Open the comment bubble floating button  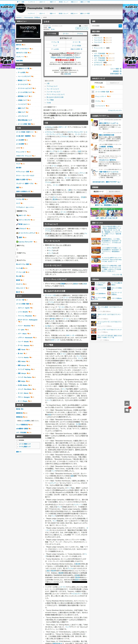tap(127, 410)
